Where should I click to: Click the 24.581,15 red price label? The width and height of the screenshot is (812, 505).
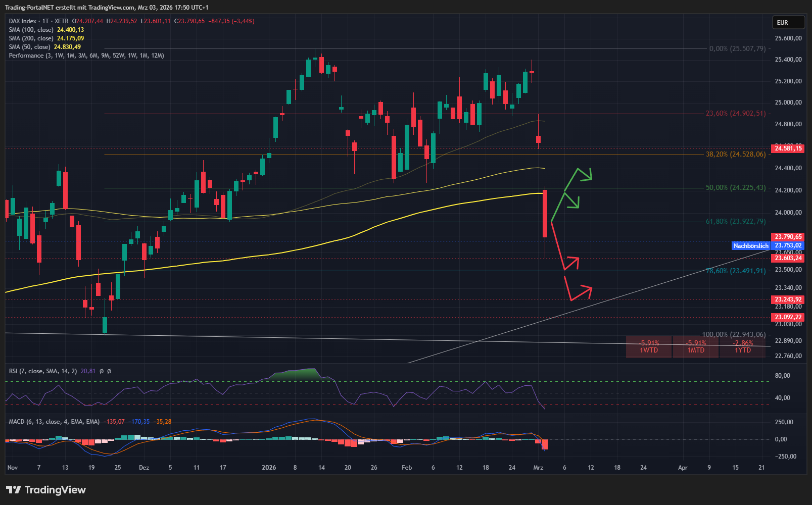[788, 148]
